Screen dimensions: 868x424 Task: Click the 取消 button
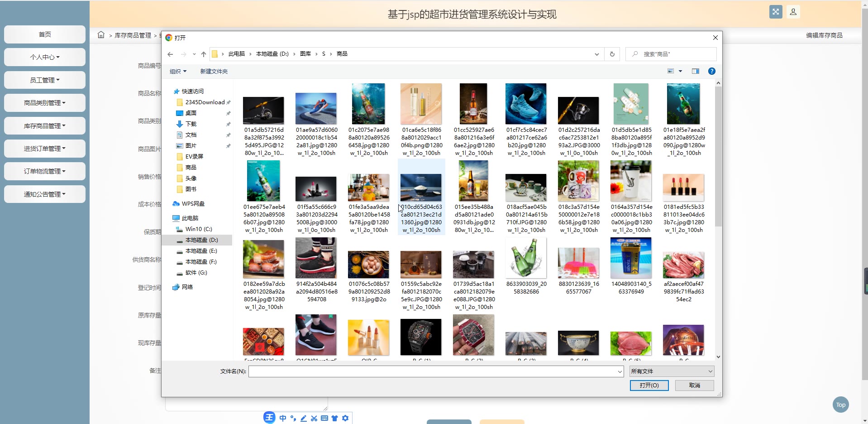(x=694, y=385)
